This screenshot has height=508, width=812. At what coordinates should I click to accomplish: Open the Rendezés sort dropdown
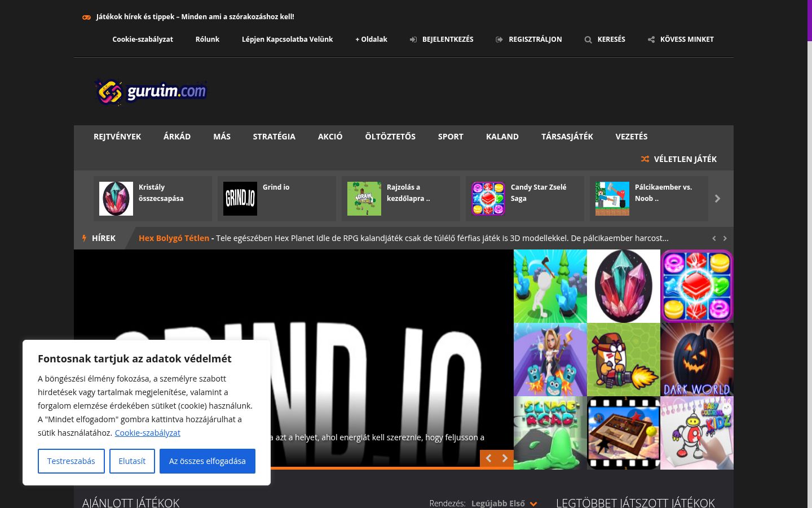(x=504, y=503)
